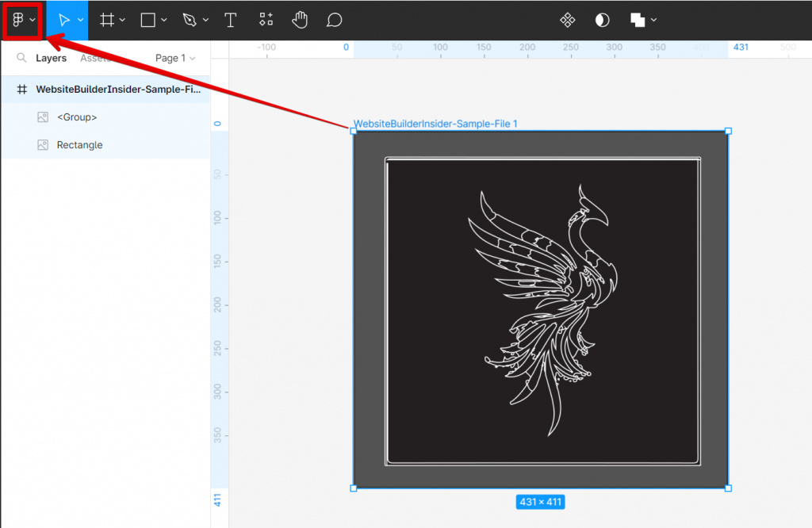Select the Frame tool
The image size is (812, 528).
tap(107, 20)
